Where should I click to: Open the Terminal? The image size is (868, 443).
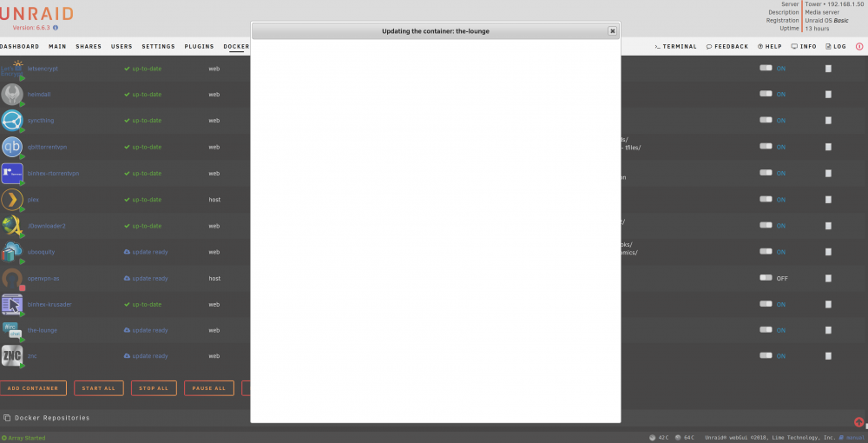click(x=676, y=47)
